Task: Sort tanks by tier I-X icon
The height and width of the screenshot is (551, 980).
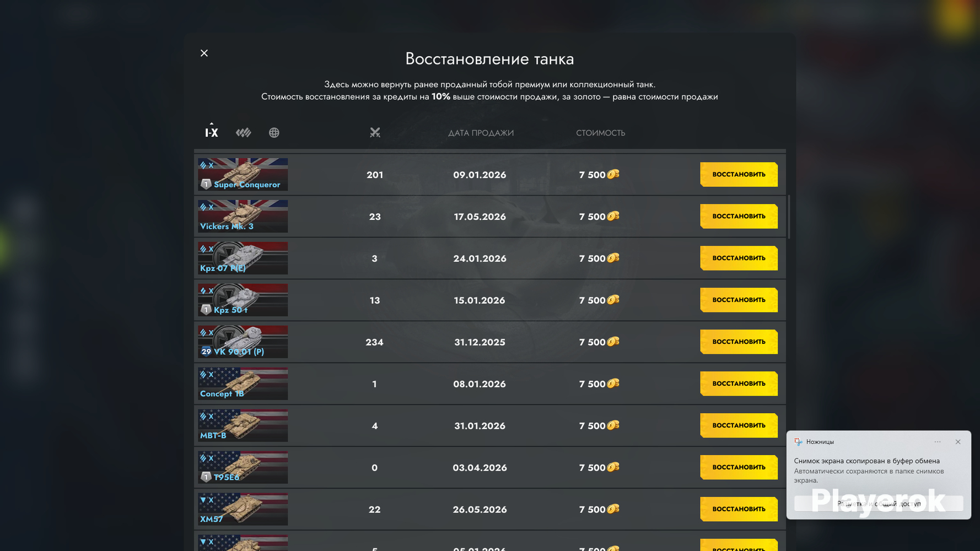Action: pos(212,132)
